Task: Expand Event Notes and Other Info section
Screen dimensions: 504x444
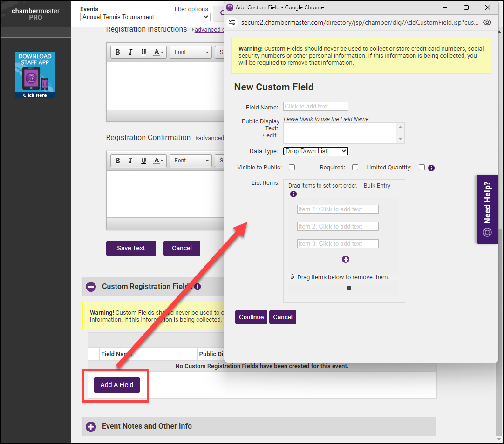Action: pos(91,426)
